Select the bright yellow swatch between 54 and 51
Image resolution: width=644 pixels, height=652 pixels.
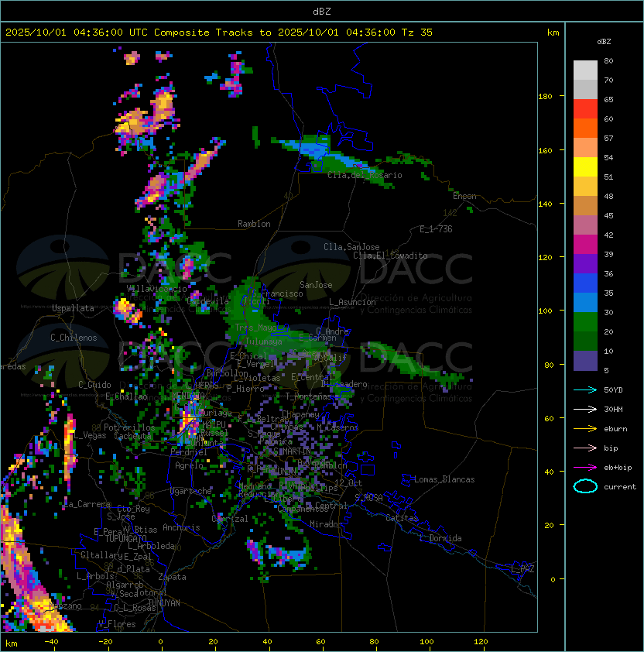pyautogui.click(x=585, y=167)
